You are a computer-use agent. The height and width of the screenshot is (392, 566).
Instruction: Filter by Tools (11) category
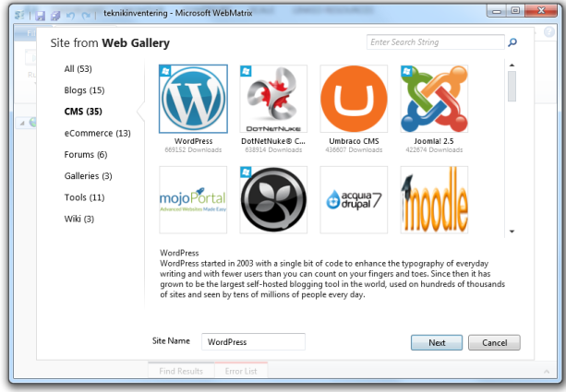84,197
